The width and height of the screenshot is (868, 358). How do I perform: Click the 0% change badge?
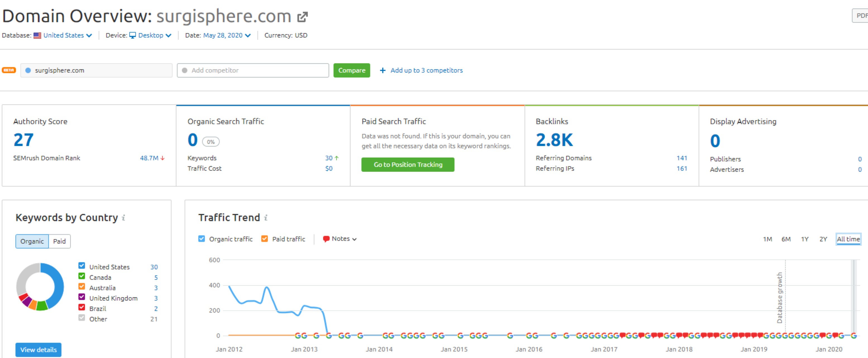211,142
